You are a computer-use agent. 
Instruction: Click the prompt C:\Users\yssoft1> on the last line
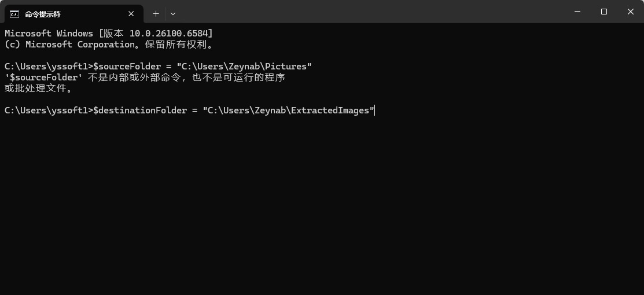click(x=49, y=110)
